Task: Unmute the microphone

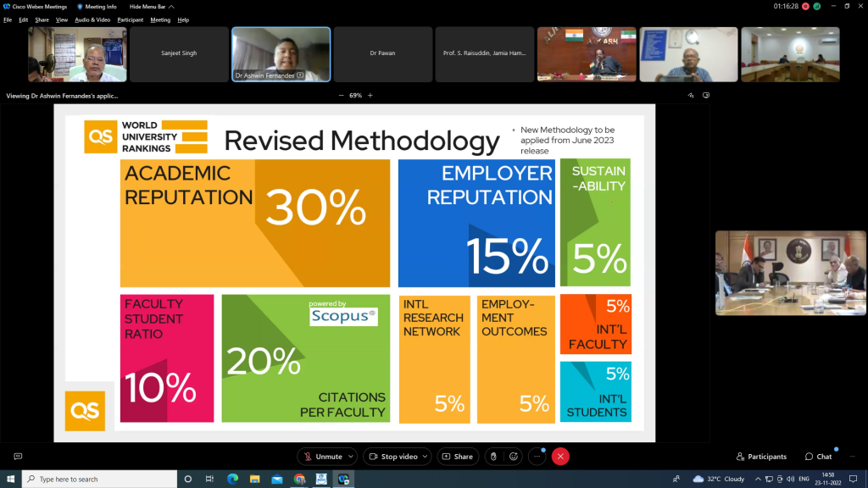Action: click(322, 457)
